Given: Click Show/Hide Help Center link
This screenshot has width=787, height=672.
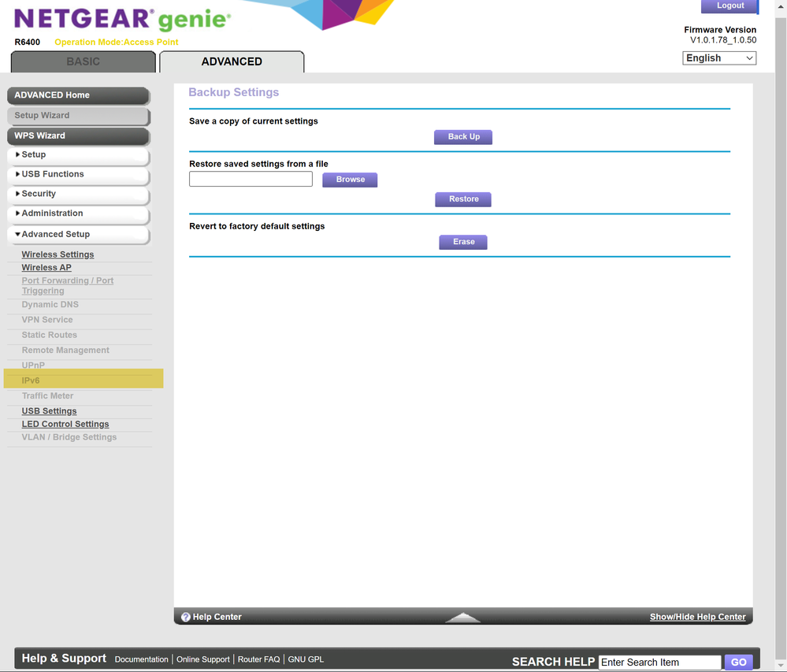Looking at the screenshot, I should (x=697, y=617).
